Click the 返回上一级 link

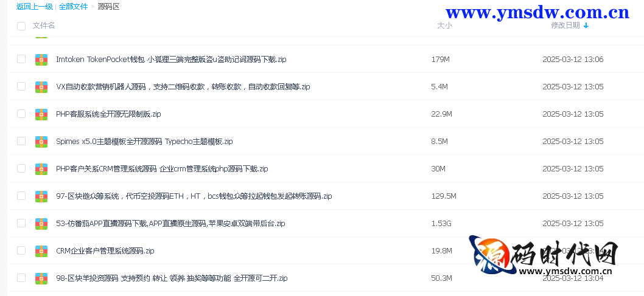coord(34,7)
